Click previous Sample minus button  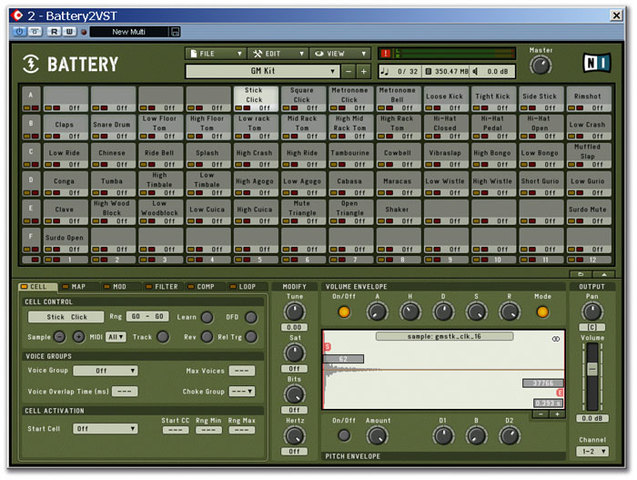coord(60,337)
